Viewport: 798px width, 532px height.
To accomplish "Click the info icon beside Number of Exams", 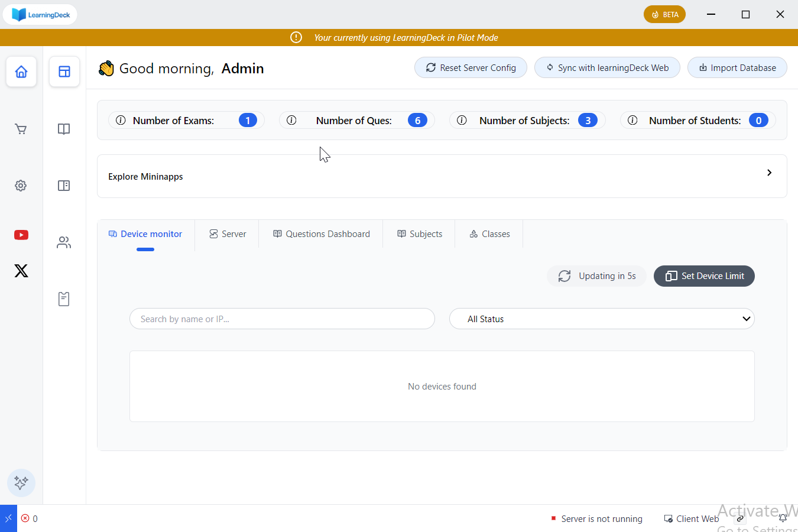I will [121, 121].
